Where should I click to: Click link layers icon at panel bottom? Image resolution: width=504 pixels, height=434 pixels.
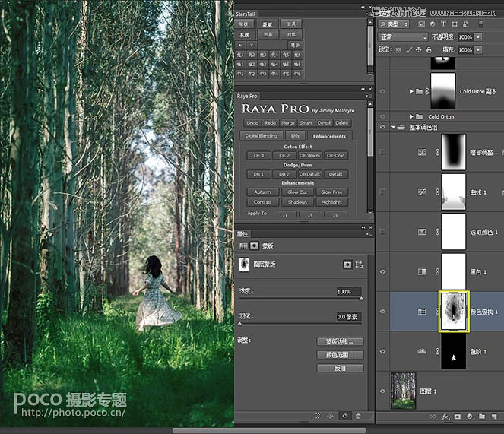click(433, 417)
